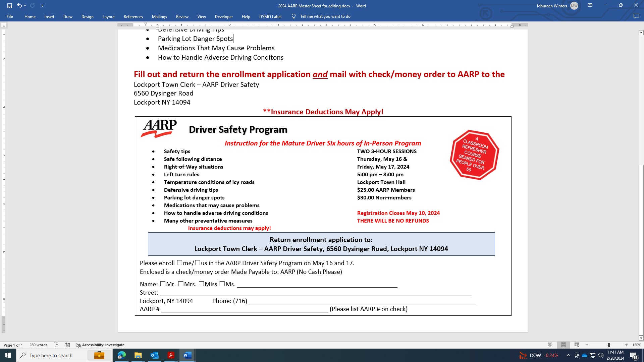Open the Draw tab
644x362 pixels.
[68, 16]
